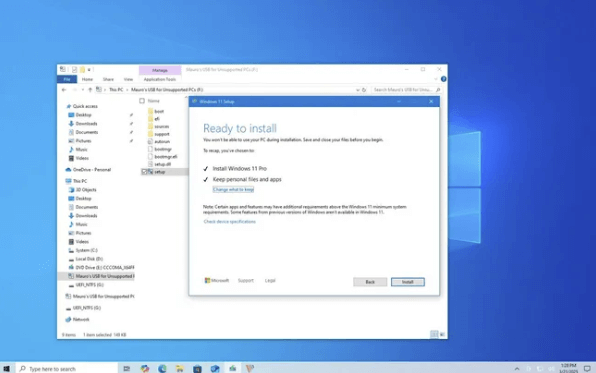Screen dimensions: 596x373
Task: Click the Install button
Action: pyautogui.click(x=407, y=282)
